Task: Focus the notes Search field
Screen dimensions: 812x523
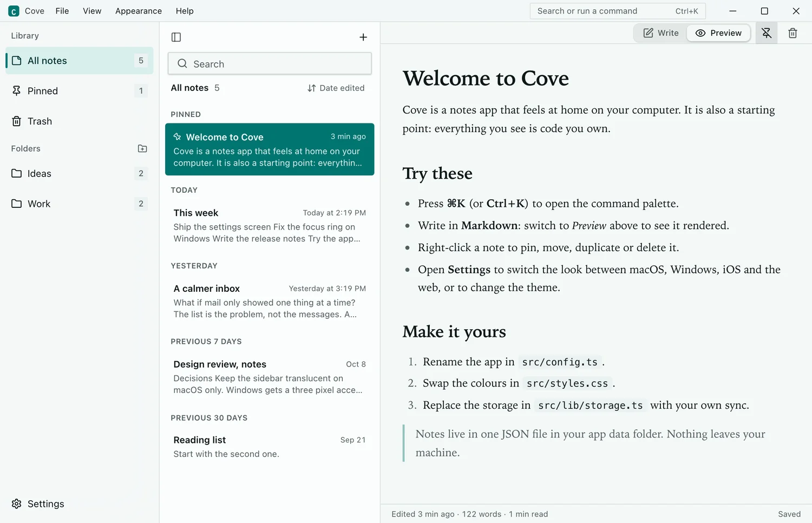Action: [270, 64]
